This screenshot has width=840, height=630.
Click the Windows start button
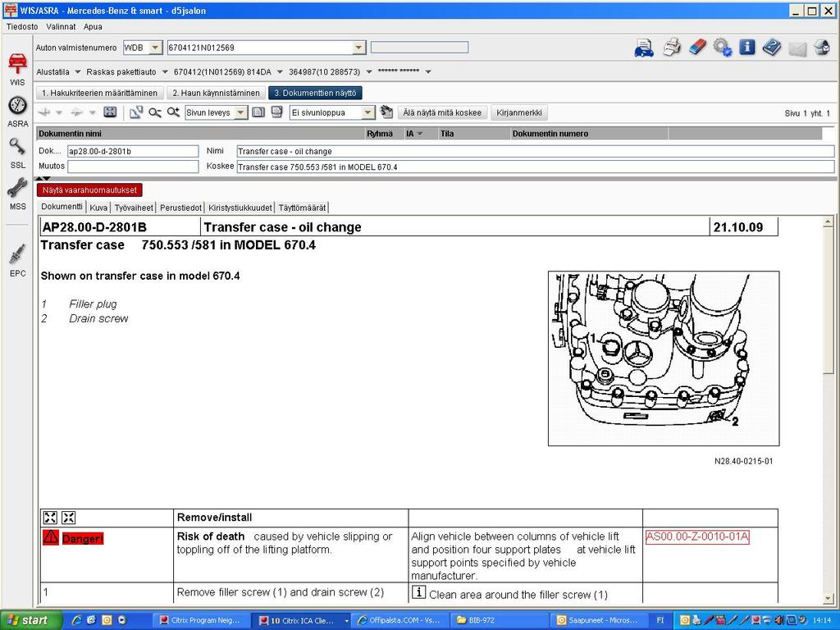click(29, 620)
